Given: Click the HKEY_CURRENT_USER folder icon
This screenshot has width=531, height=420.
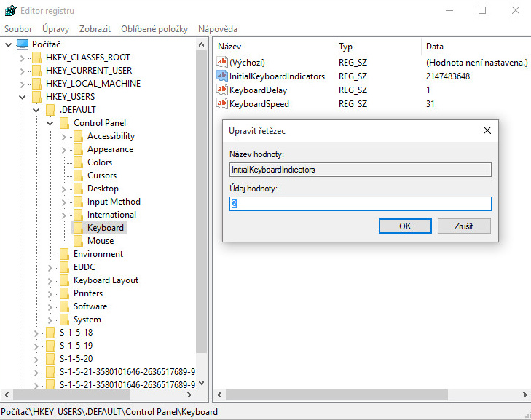Looking at the screenshot, I should pyautogui.click(x=36, y=71).
